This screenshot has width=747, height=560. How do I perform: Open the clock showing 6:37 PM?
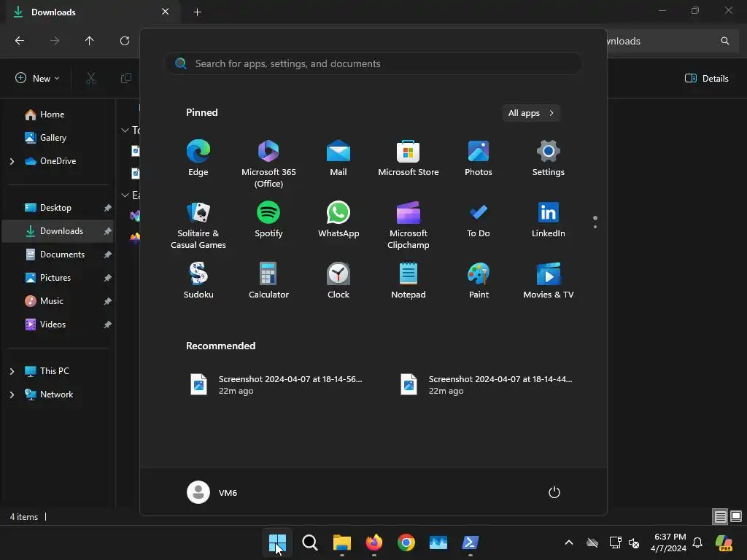coord(669,542)
